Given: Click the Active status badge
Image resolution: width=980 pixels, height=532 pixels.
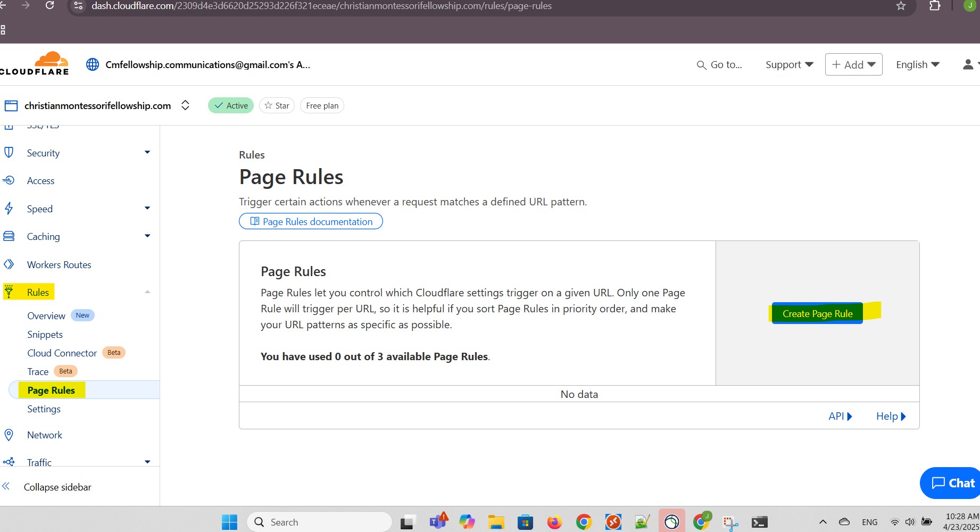Looking at the screenshot, I should coord(231,105).
